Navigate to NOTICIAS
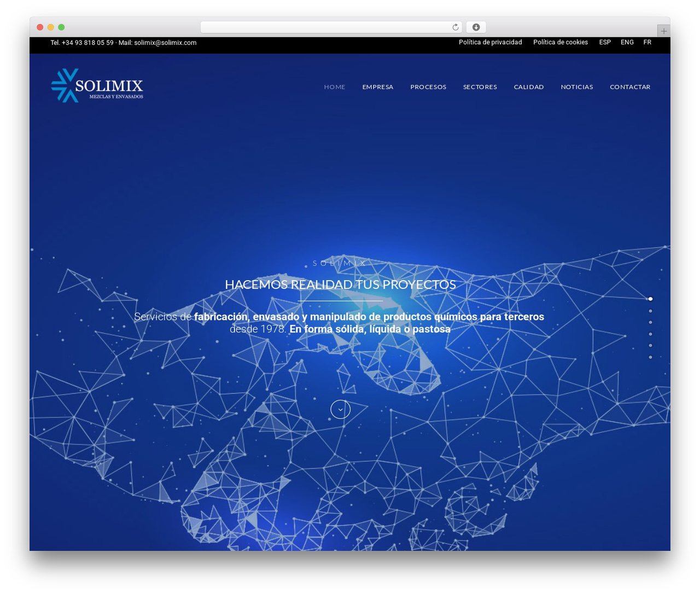 coord(577,87)
